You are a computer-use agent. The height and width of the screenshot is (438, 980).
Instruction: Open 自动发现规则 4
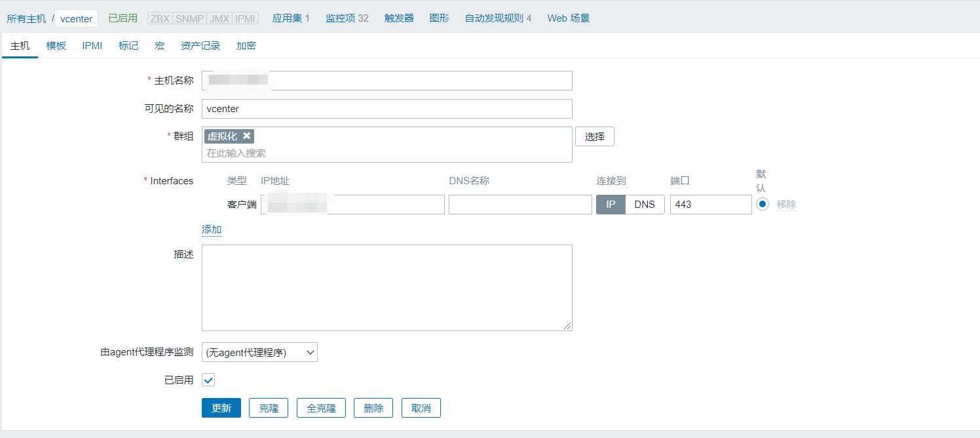498,18
